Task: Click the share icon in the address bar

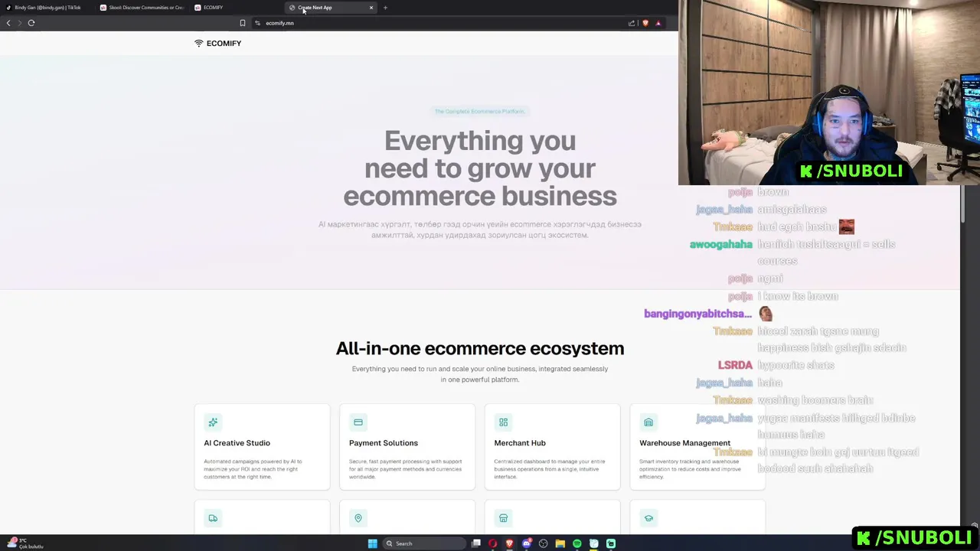Action: click(x=632, y=23)
